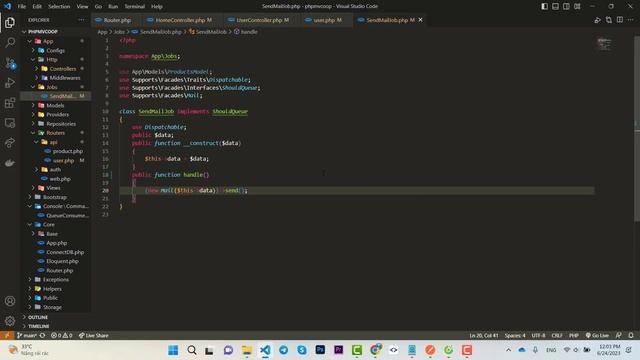Toggle Primary Side Bar visibility
The width and height of the screenshot is (640, 360).
544,6
